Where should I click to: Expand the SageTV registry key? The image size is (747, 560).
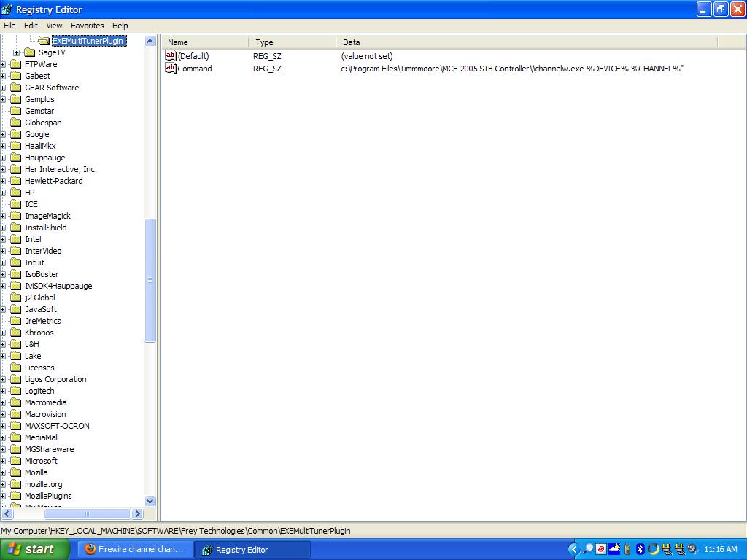17,52
